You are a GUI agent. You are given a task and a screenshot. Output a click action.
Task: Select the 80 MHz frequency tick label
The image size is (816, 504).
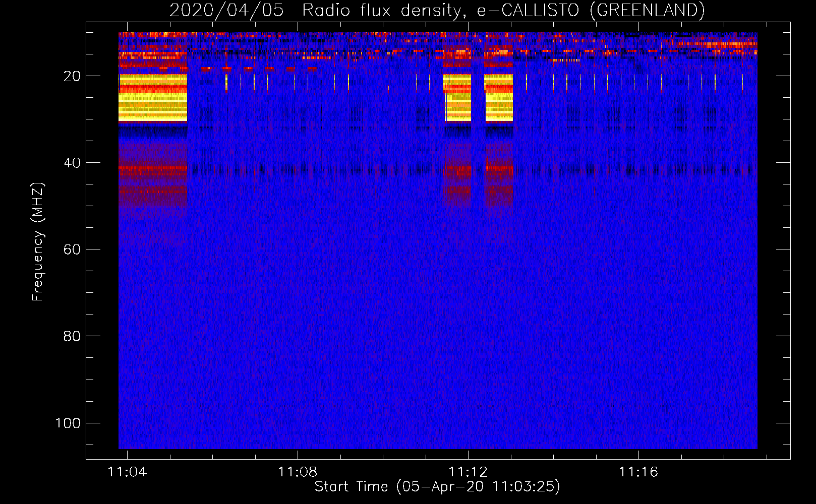(x=72, y=336)
